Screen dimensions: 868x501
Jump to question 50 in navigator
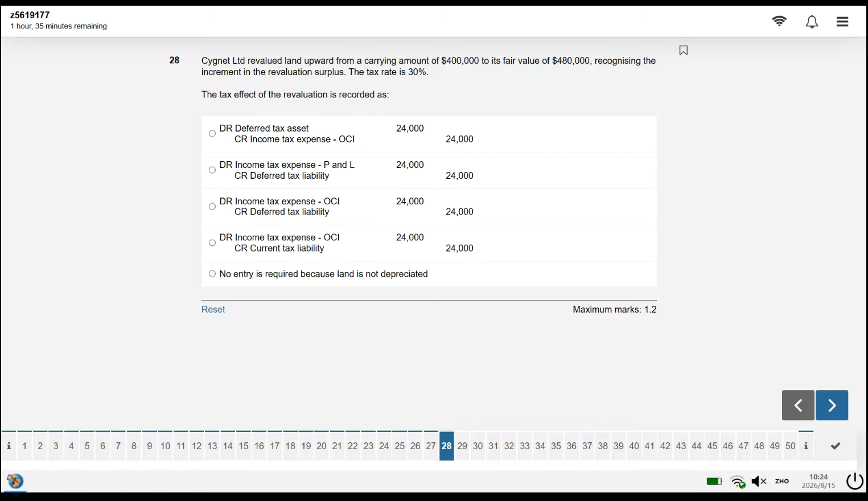click(x=790, y=446)
